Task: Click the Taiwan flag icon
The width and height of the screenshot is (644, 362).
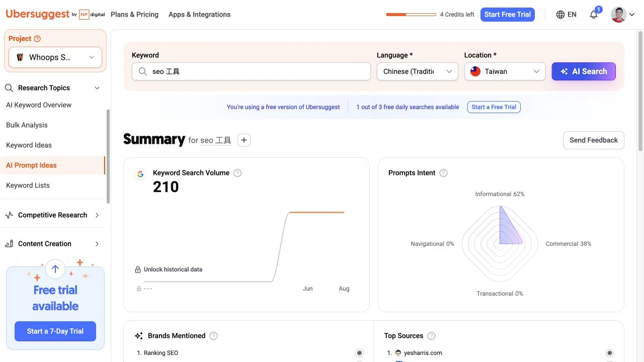Action: pos(475,71)
